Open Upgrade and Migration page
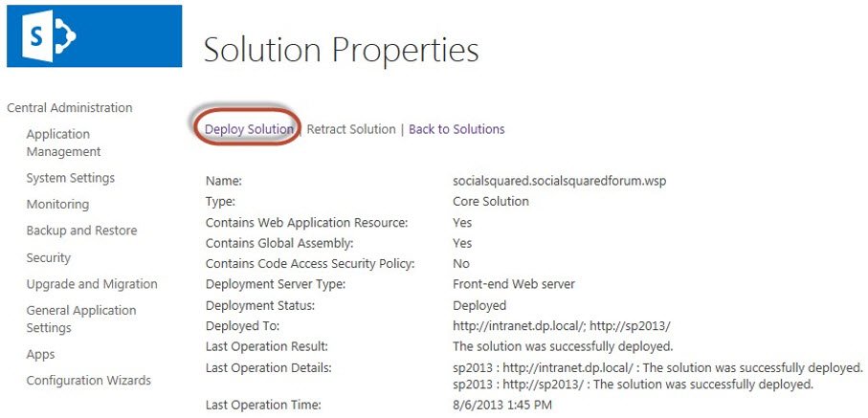The height and width of the screenshot is (418, 868). click(x=92, y=284)
